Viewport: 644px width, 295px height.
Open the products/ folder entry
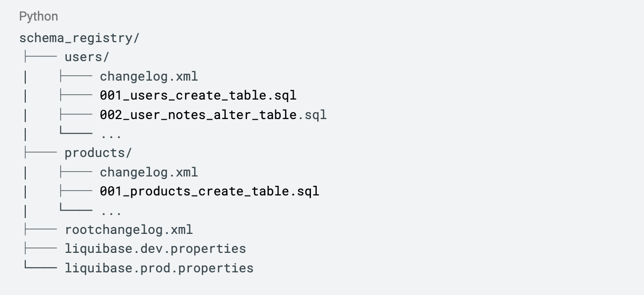[x=98, y=153]
